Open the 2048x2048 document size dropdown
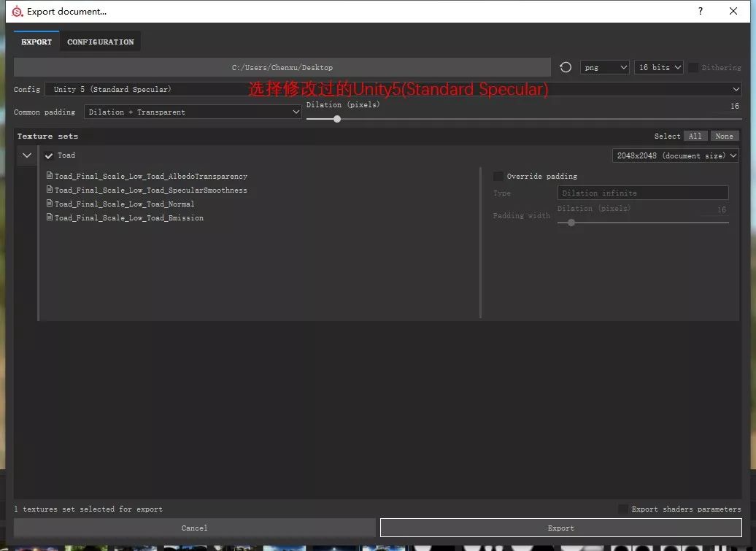 point(674,155)
